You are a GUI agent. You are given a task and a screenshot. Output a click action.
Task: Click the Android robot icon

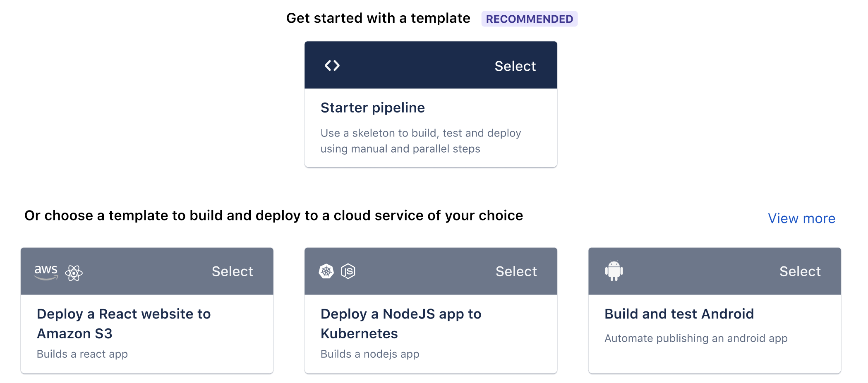pos(614,271)
